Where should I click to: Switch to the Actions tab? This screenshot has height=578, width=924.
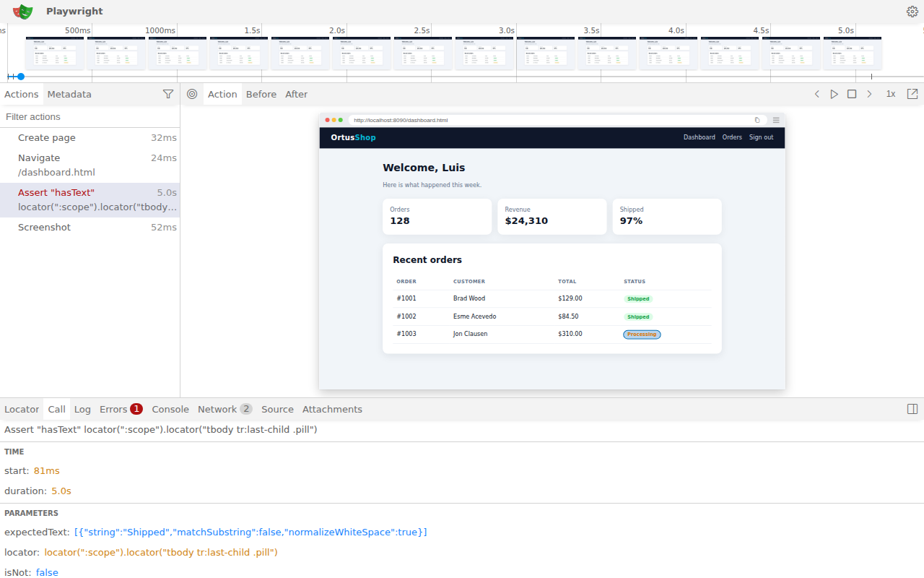pos(22,94)
